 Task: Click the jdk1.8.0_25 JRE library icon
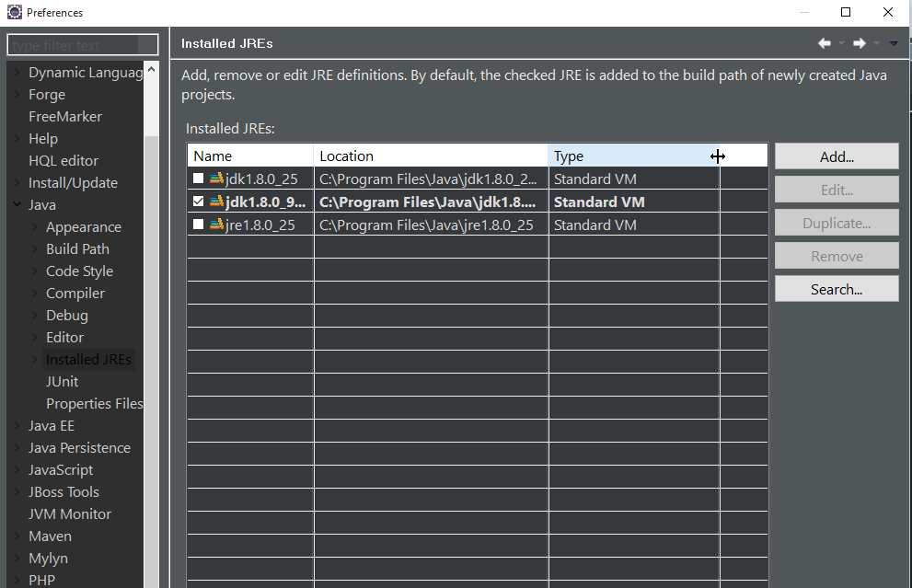click(217, 179)
